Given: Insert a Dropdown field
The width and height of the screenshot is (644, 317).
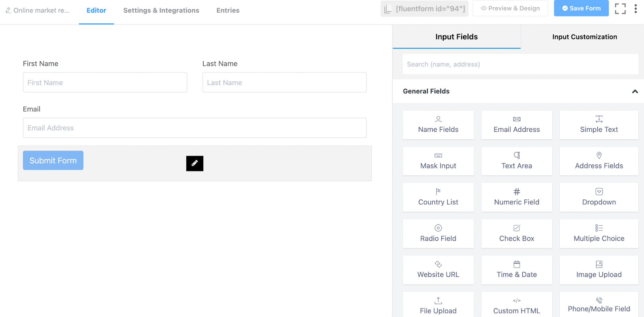Looking at the screenshot, I should [599, 198].
